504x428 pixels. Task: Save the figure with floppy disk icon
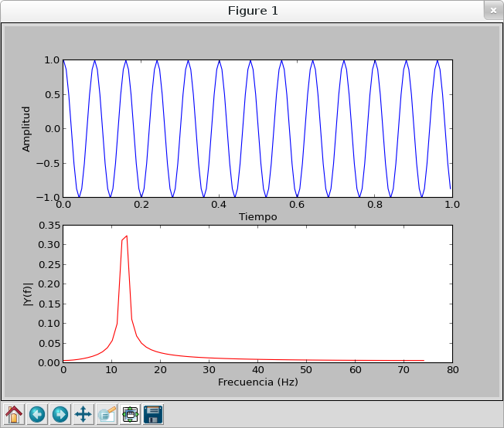click(x=153, y=415)
